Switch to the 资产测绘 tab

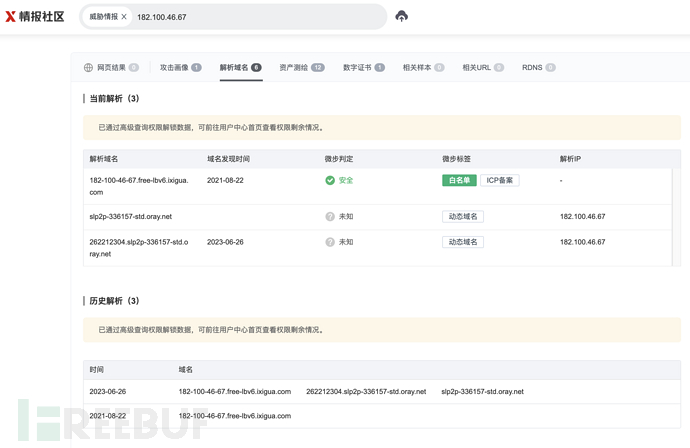(x=301, y=68)
